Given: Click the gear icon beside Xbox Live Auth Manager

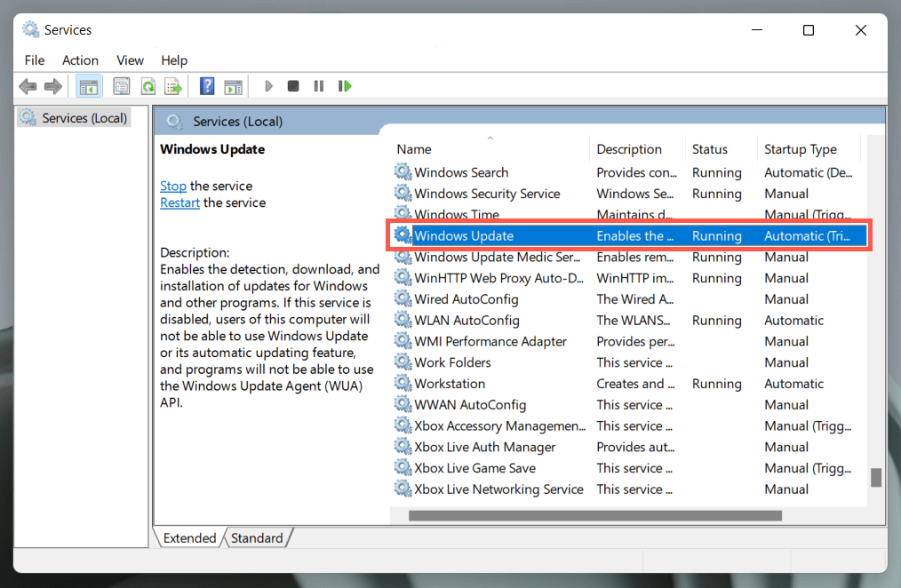Looking at the screenshot, I should pyautogui.click(x=403, y=446).
